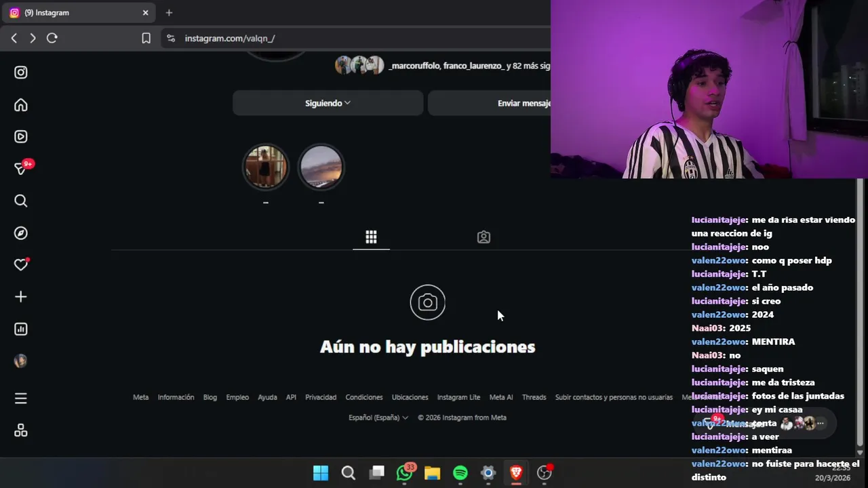The height and width of the screenshot is (488, 868).
Task: Open Explore compass icon
Action: [x=21, y=233]
